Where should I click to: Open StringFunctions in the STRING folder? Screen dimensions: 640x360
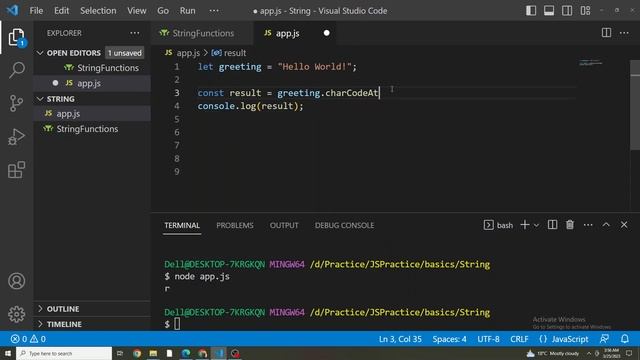click(92, 129)
